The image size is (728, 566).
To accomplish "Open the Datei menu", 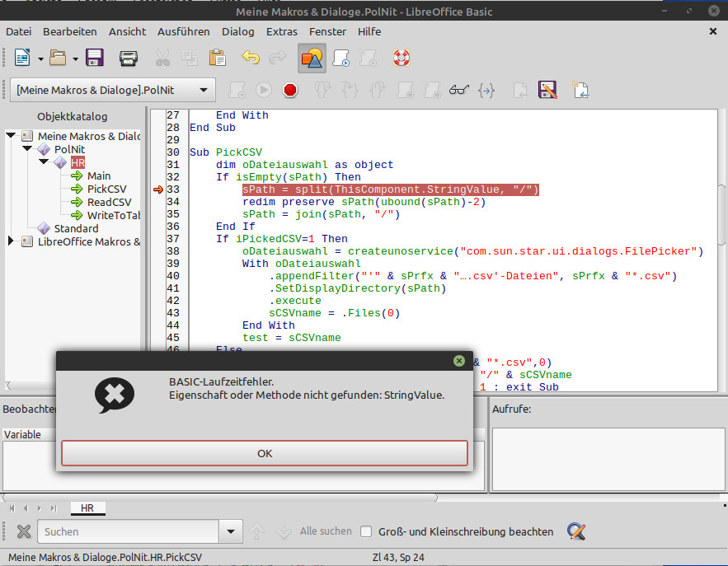I will [19, 31].
